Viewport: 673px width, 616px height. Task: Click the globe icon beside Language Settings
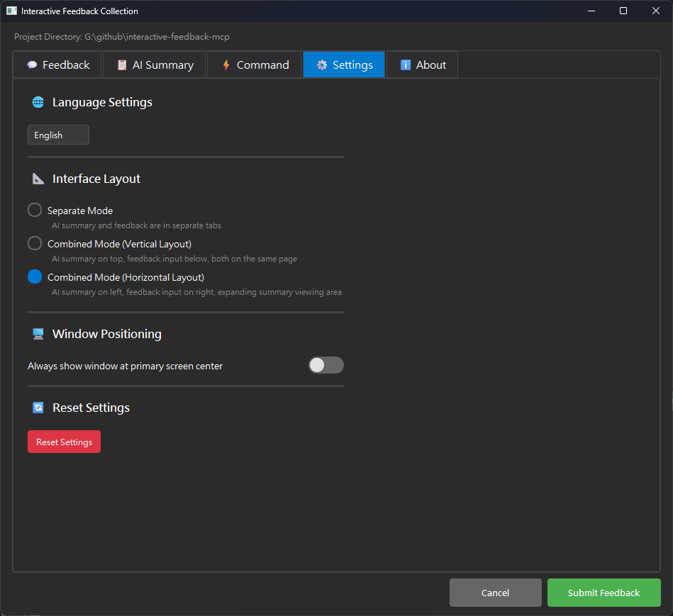coord(38,101)
